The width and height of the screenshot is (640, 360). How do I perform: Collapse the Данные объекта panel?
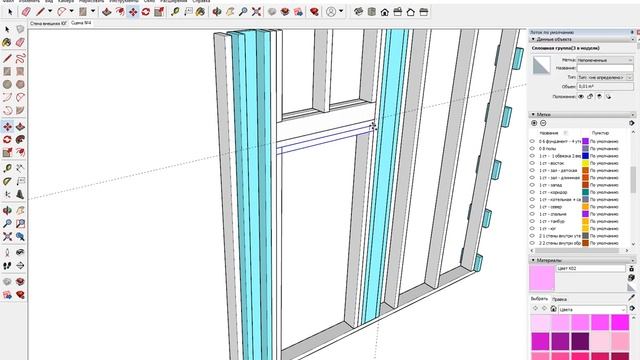coord(533,40)
